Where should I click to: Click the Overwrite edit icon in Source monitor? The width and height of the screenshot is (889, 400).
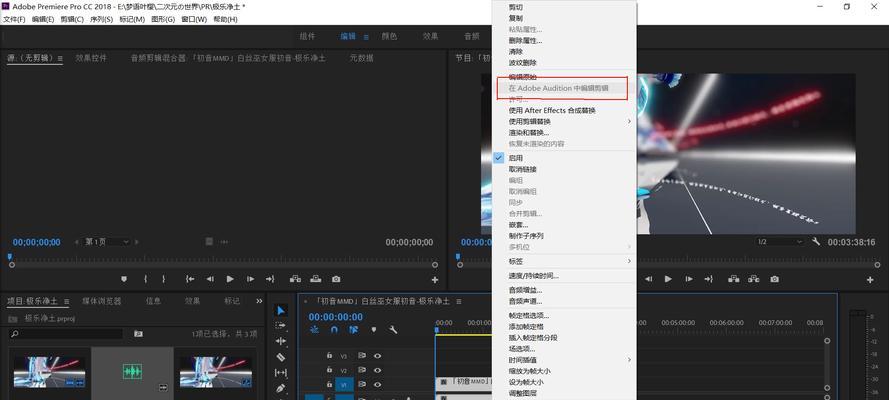pos(315,279)
